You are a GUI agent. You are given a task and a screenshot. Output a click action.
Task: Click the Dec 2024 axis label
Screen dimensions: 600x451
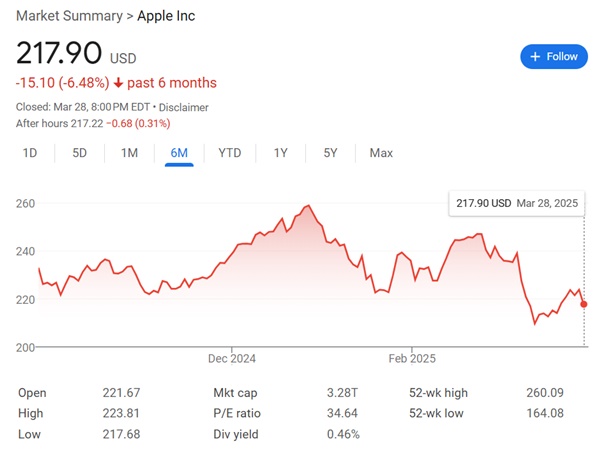click(x=231, y=358)
